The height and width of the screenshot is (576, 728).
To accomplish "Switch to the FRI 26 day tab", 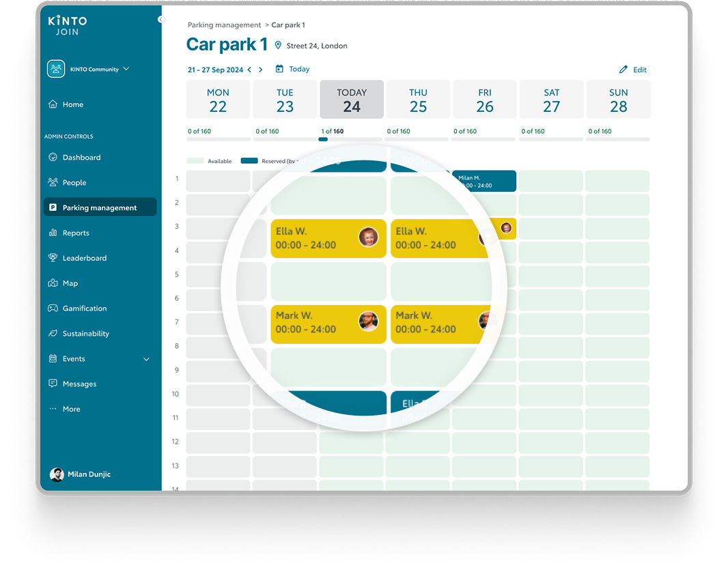I will coord(485,100).
